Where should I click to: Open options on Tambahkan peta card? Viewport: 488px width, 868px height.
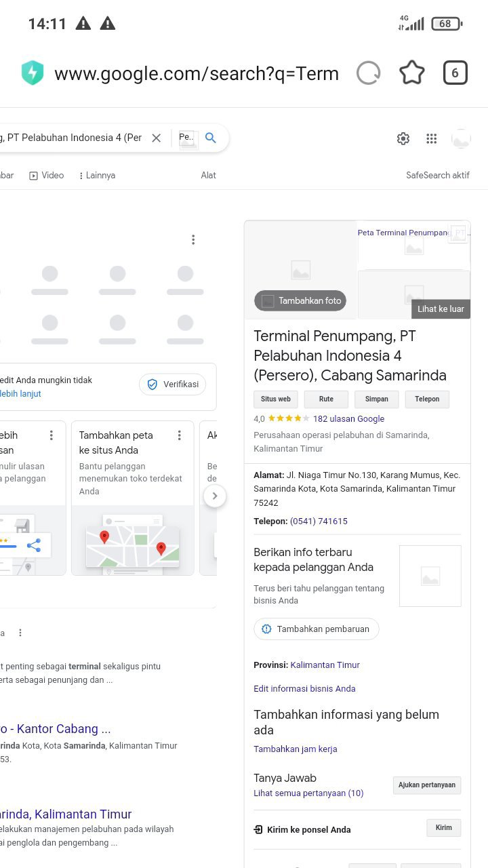[180, 435]
